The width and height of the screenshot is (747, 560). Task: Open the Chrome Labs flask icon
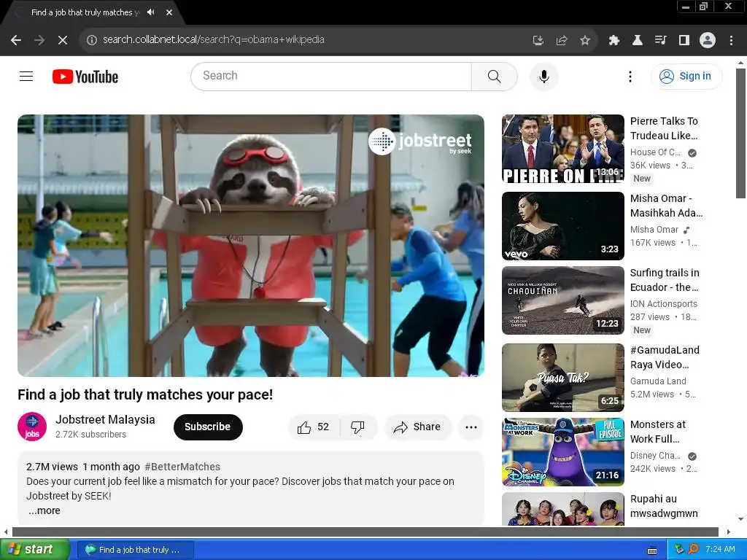pos(637,40)
